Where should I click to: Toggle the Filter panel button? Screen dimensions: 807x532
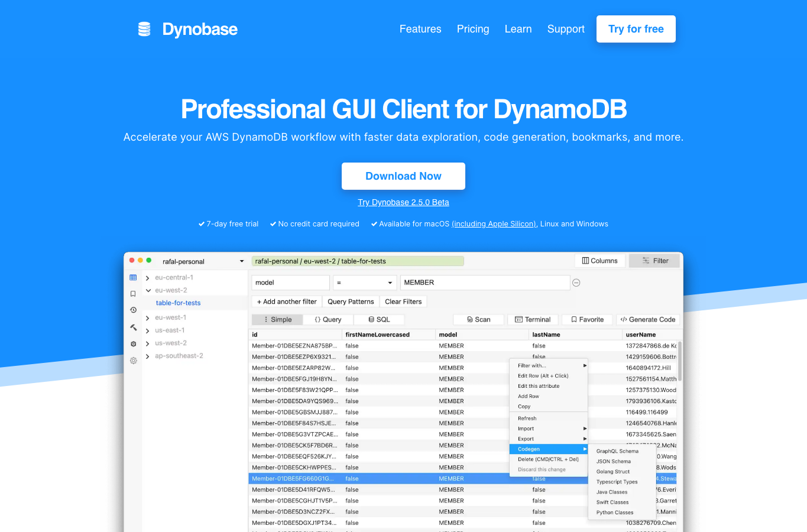pyautogui.click(x=654, y=261)
